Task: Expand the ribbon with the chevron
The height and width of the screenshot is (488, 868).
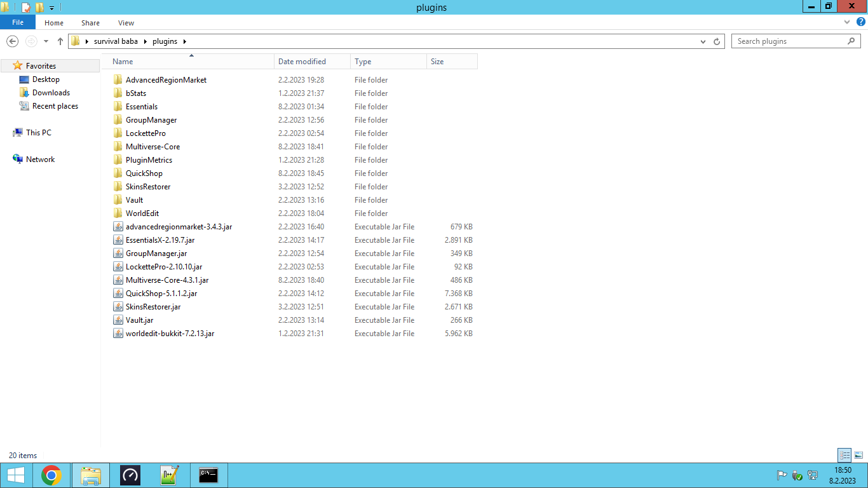Action: (846, 22)
